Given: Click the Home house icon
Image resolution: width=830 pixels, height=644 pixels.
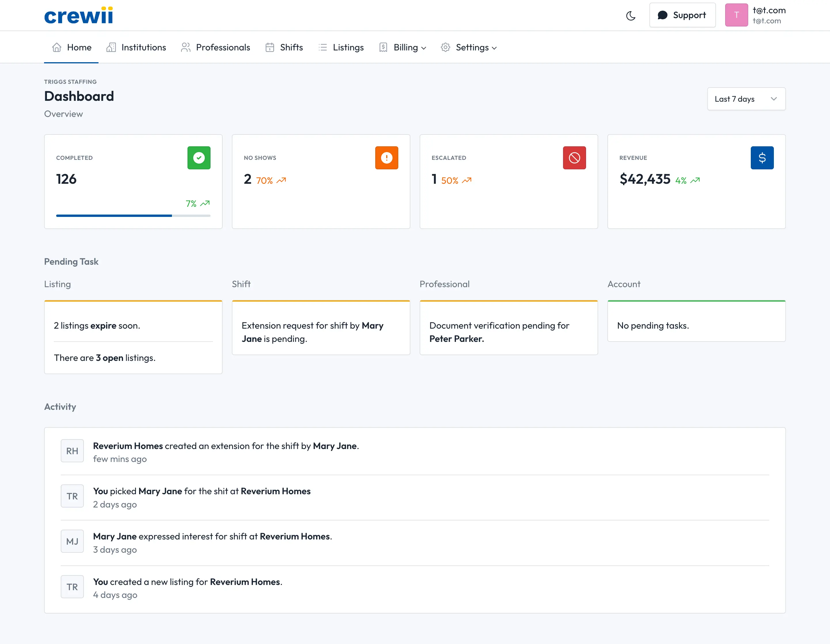Looking at the screenshot, I should point(57,48).
